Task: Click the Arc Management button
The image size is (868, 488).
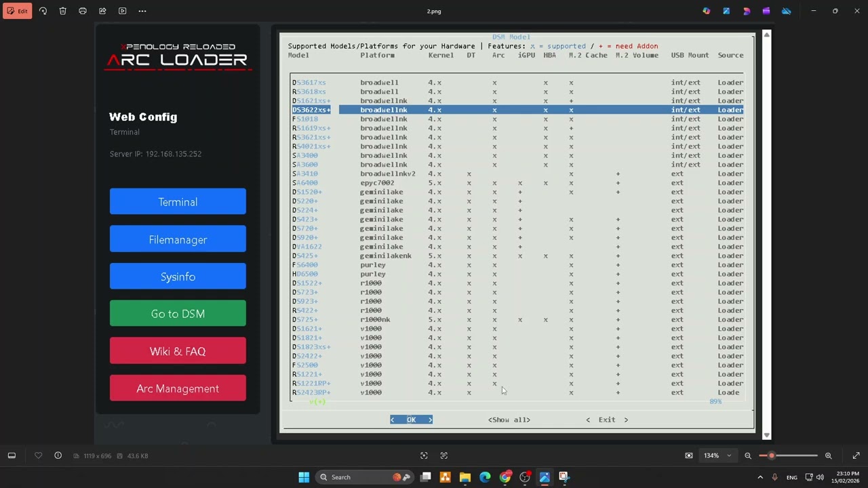Action: coord(178,388)
